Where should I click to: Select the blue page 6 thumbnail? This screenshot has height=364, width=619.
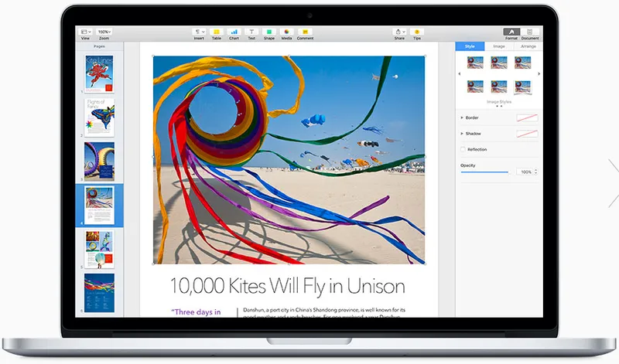[99, 293]
